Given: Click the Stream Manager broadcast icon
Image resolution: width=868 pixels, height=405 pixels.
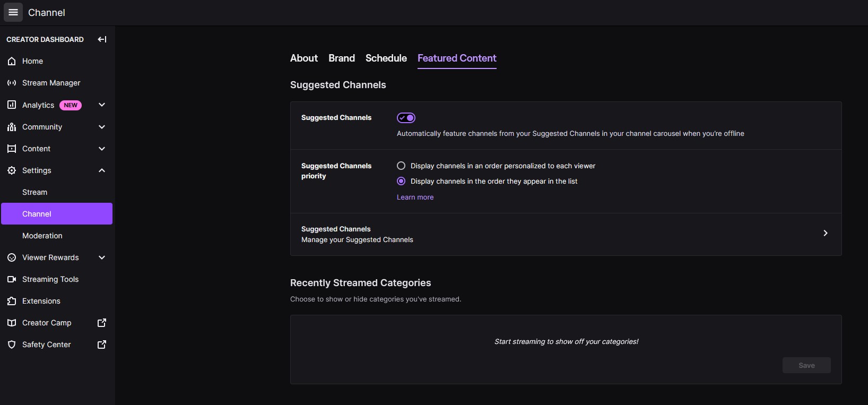Looking at the screenshot, I should click(12, 83).
